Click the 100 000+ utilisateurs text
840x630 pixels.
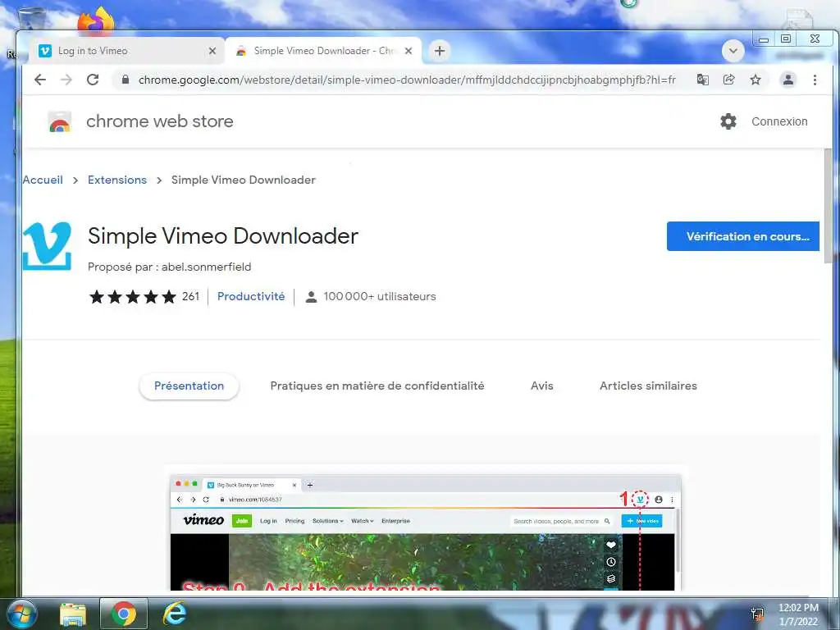379,296
